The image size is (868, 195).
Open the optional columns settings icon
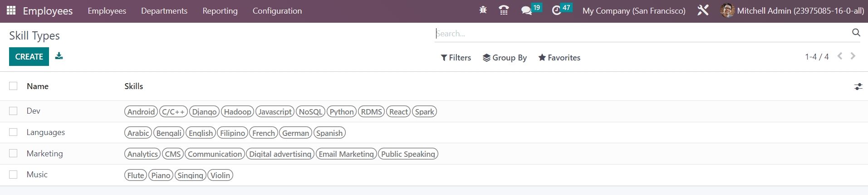tap(858, 86)
